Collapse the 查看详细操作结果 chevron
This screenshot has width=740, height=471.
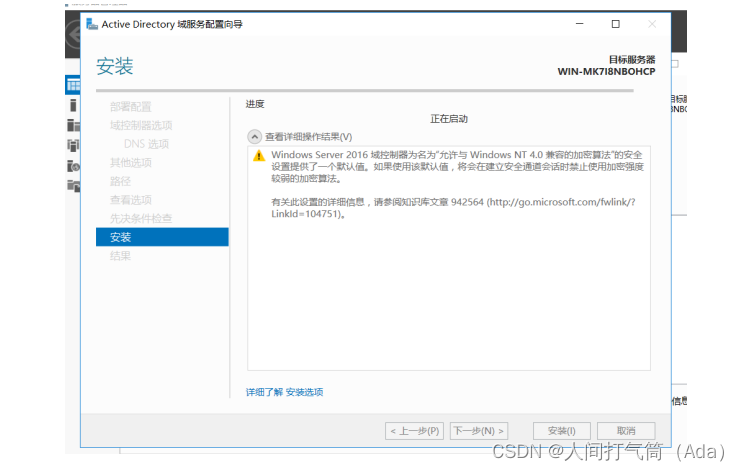pyautogui.click(x=254, y=137)
